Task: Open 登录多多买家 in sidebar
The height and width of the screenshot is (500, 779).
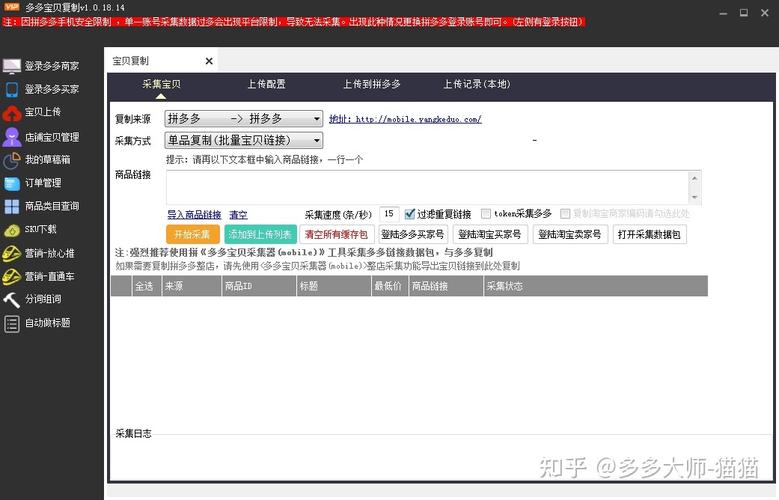Action: pos(52,89)
